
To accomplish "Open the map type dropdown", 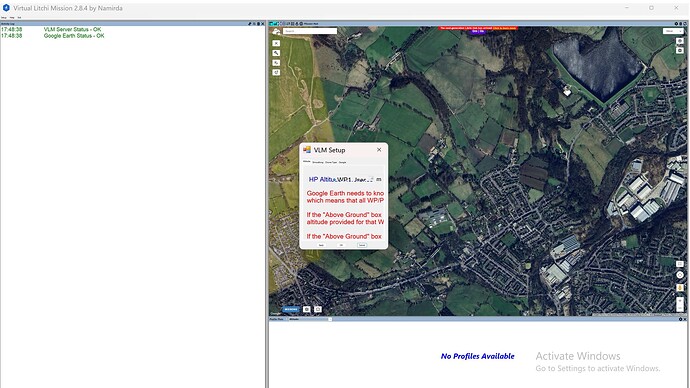I will 673,31.
